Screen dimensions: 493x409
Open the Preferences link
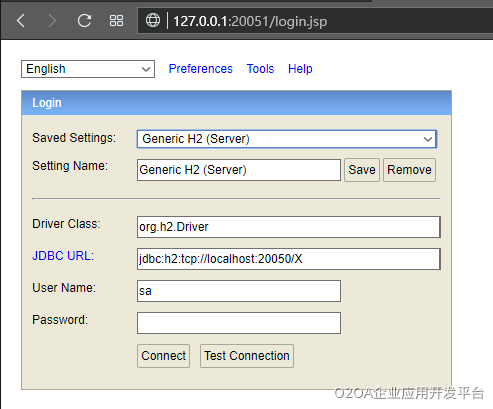click(200, 69)
